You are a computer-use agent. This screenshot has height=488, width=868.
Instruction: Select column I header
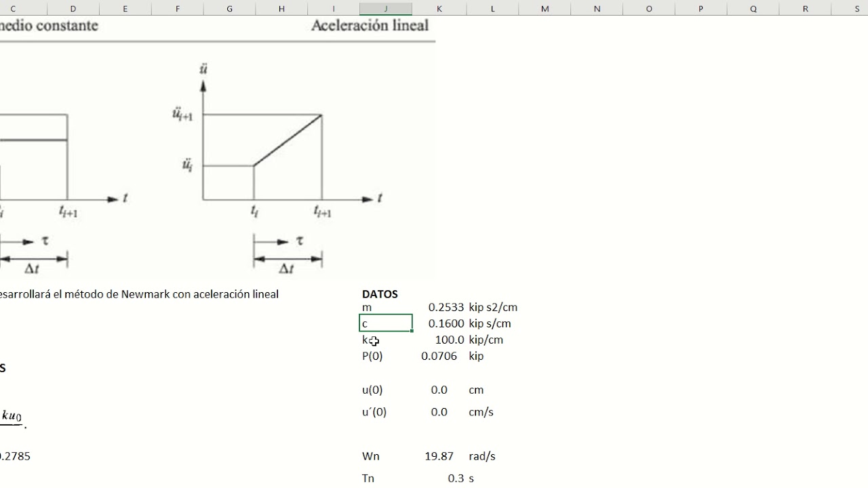tap(334, 8)
